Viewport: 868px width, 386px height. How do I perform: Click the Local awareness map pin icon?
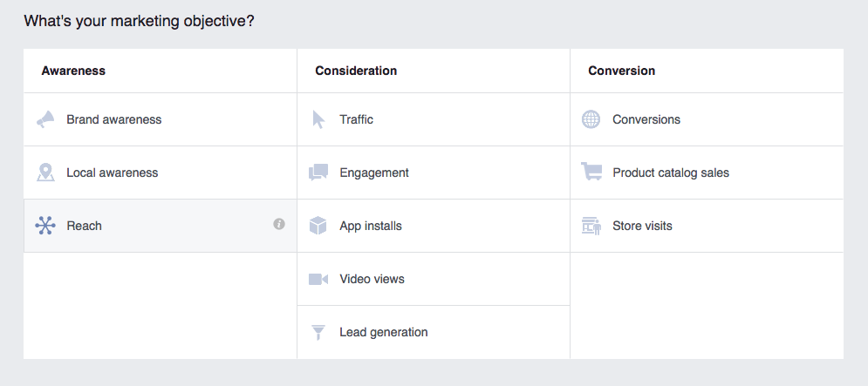point(45,173)
